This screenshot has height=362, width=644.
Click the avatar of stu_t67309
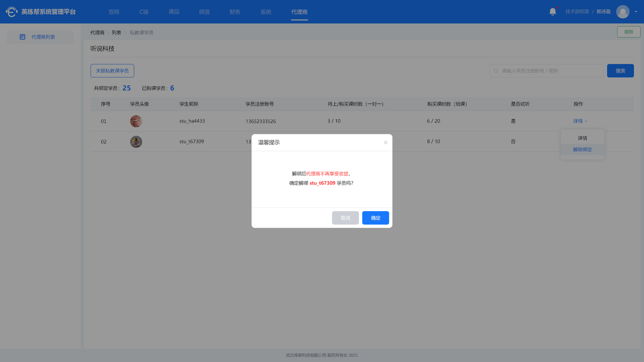coord(136,141)
